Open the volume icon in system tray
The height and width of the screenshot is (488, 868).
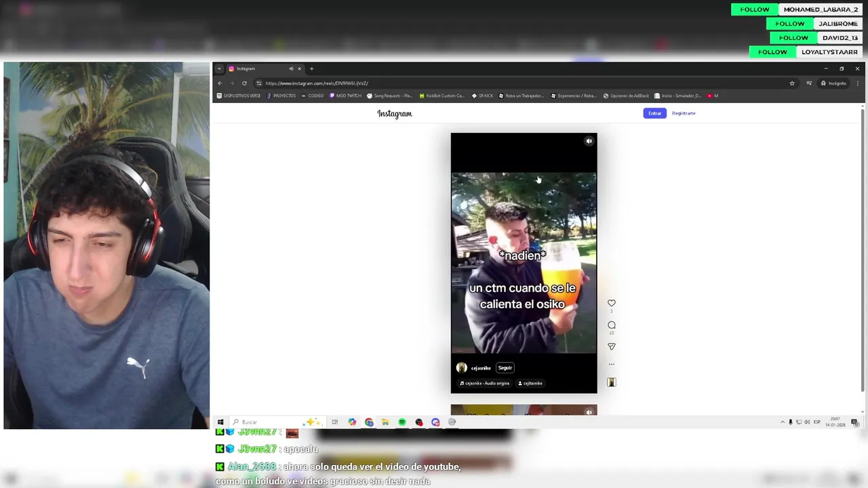(806, 422)
